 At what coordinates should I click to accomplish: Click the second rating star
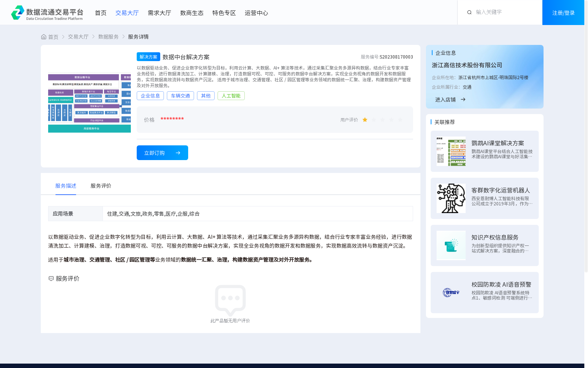[374, 120]
